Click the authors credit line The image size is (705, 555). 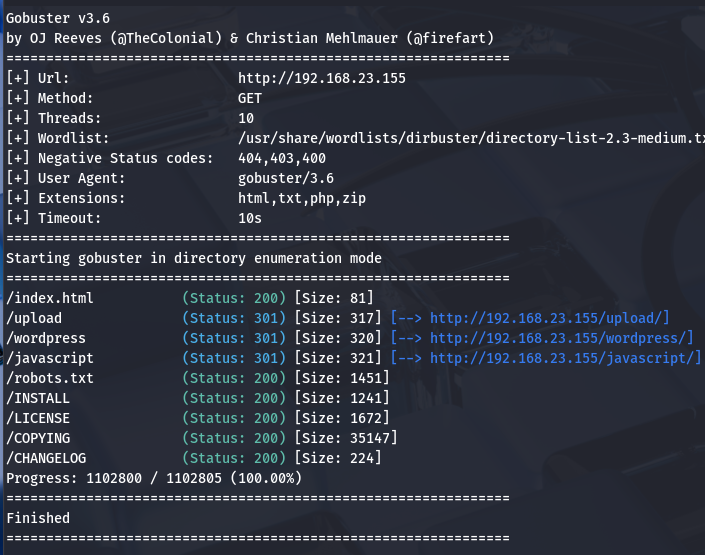(x=250, y=38)
